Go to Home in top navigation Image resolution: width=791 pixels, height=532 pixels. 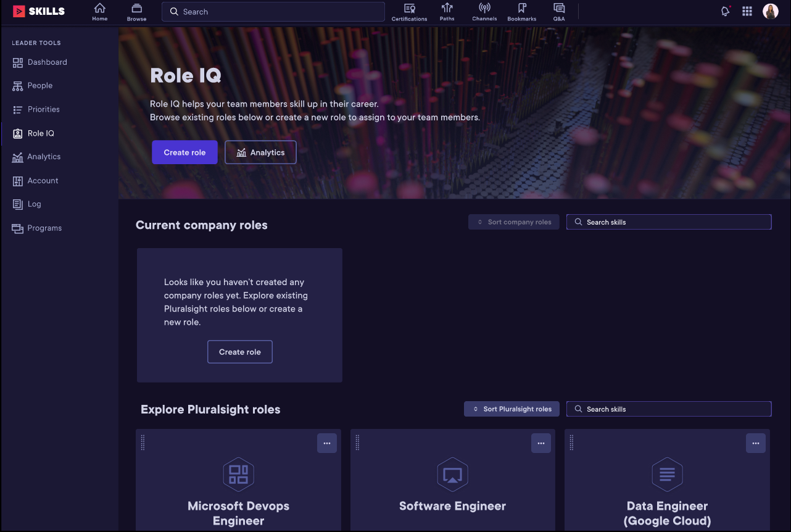[99, 12]
